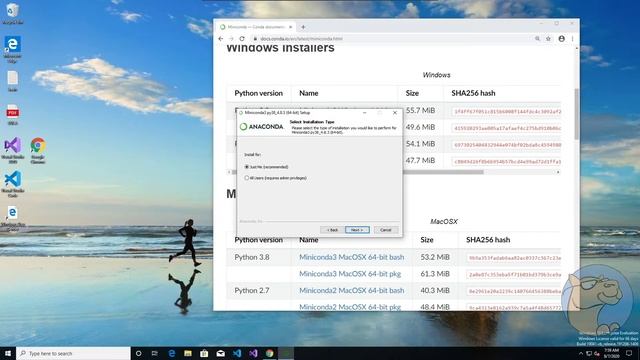This screenshot has width=640, height=360.
Task: Open Visual Studio from the taskbar
Action: pyautogui.click(x=253, y=353)
